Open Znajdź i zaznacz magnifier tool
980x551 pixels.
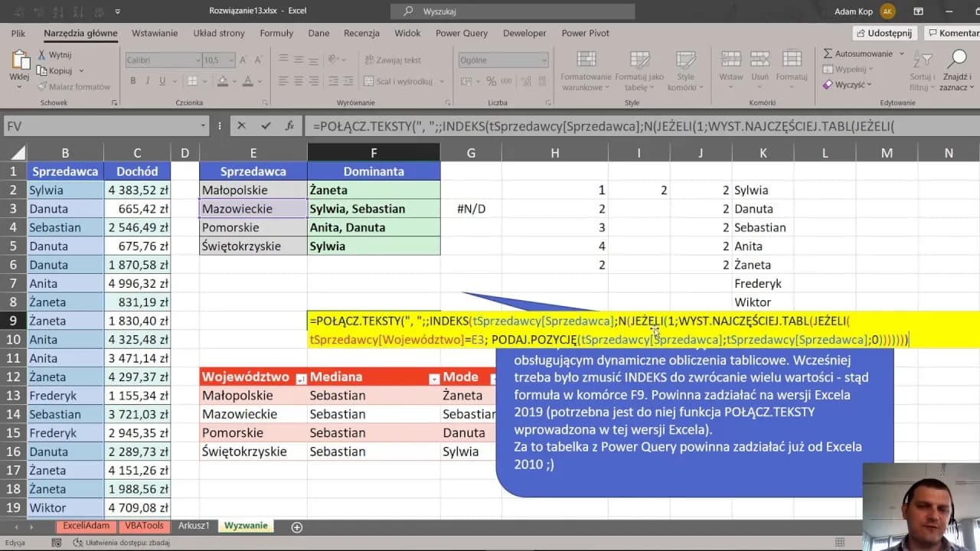(957, 60)
